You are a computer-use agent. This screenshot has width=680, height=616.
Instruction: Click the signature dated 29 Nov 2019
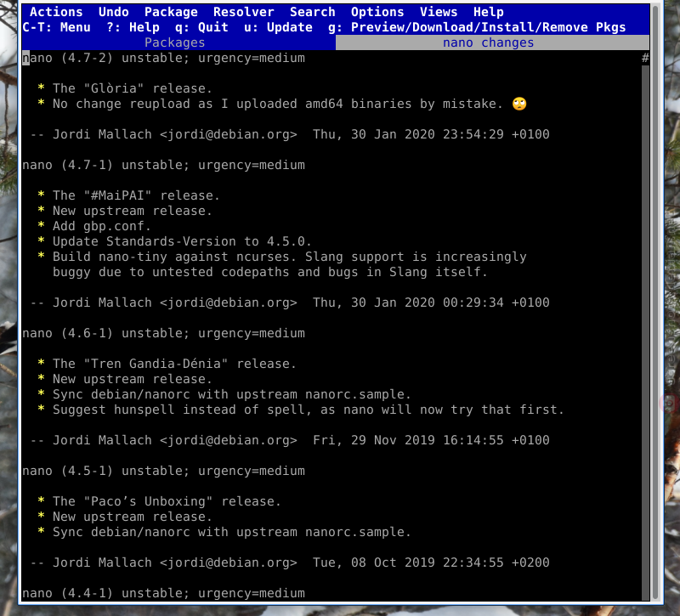point(290,440)
